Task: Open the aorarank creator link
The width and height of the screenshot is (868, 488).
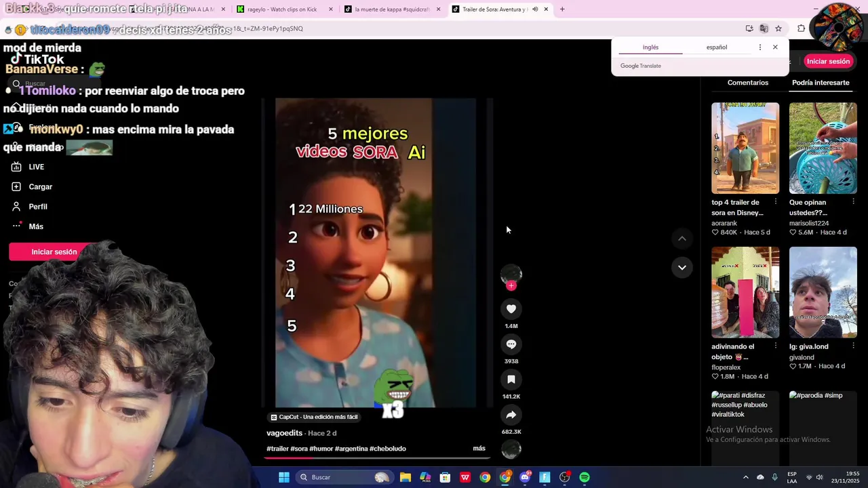Action: coord(724,223)
